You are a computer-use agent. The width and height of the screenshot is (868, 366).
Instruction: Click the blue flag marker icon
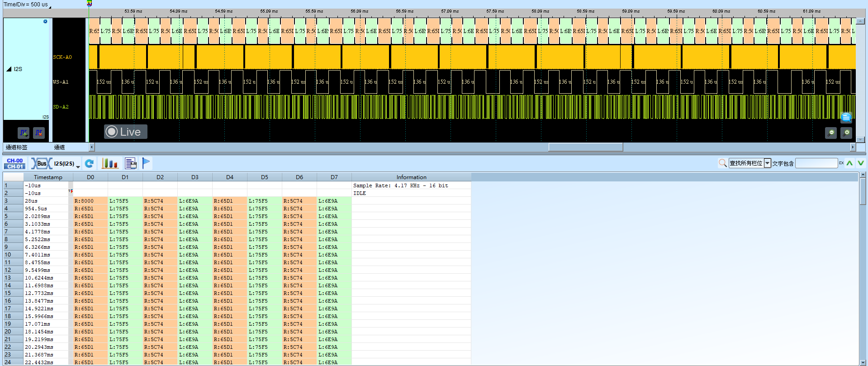146,163
